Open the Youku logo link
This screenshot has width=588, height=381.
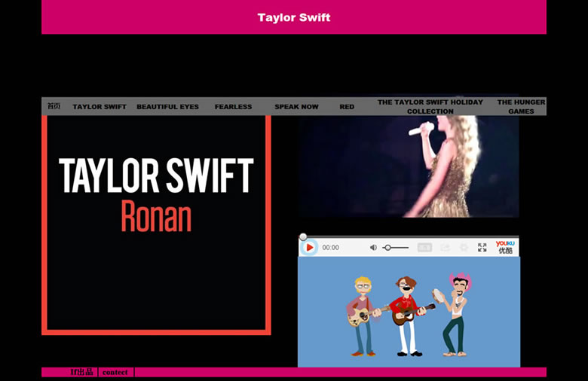pos(505,247)
